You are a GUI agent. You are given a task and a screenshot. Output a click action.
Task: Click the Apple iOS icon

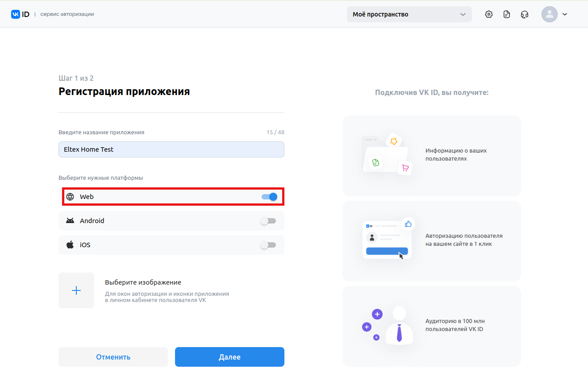(70, 245)
